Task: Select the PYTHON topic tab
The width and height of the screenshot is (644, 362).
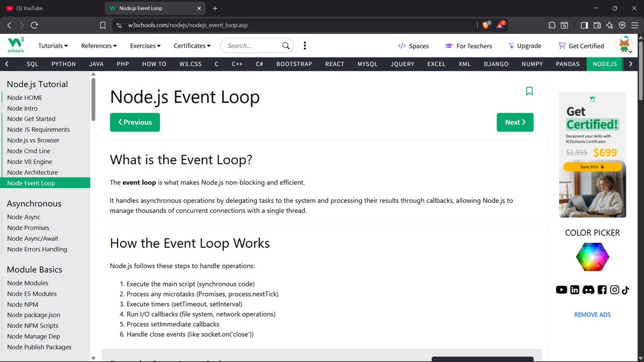Action: (63, 64)
